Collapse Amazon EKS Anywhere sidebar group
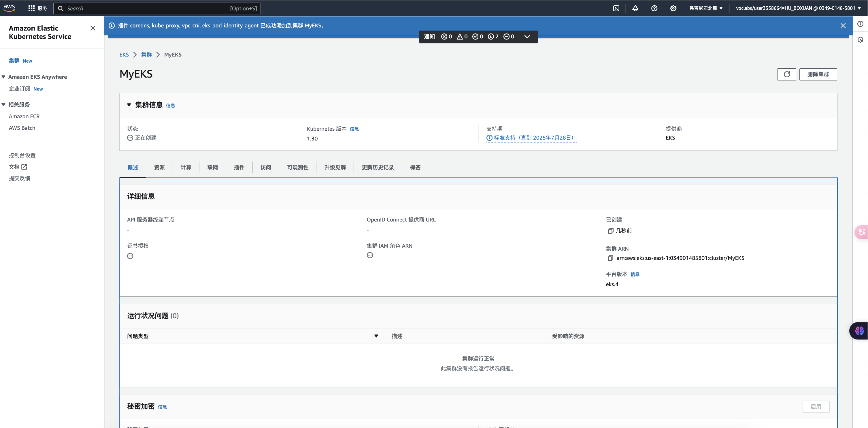The height and width of the screenshot is (428, 868). pos(3,77)
